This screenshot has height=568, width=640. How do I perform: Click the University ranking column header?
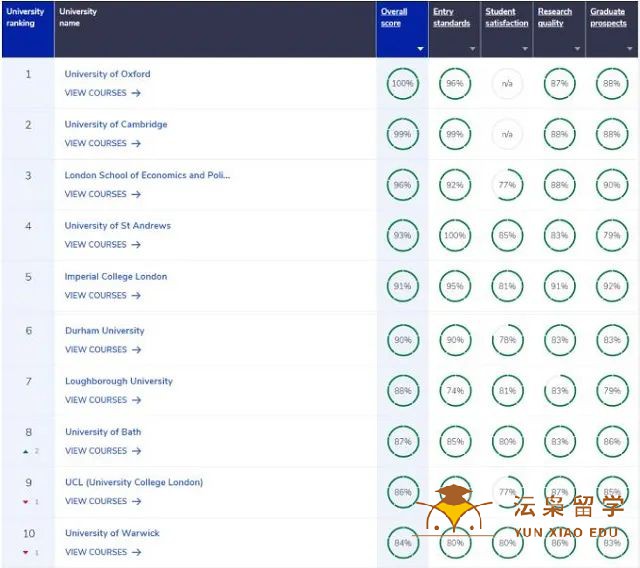click(28, 30)
